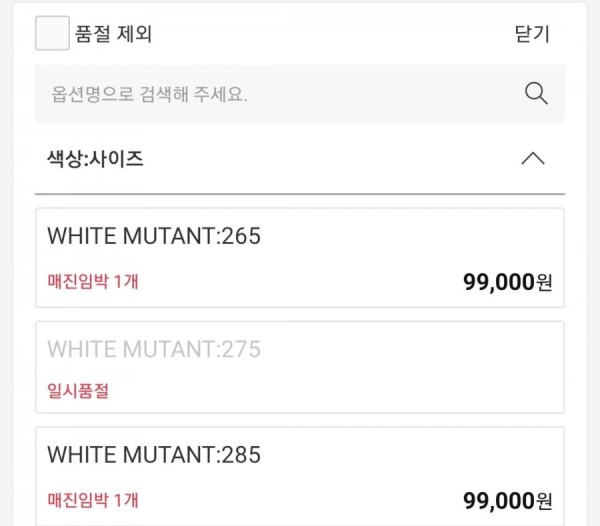The image size is (600, 526).
Task: Click the 99,000원 price for size 285
Action: click(507, 501)
